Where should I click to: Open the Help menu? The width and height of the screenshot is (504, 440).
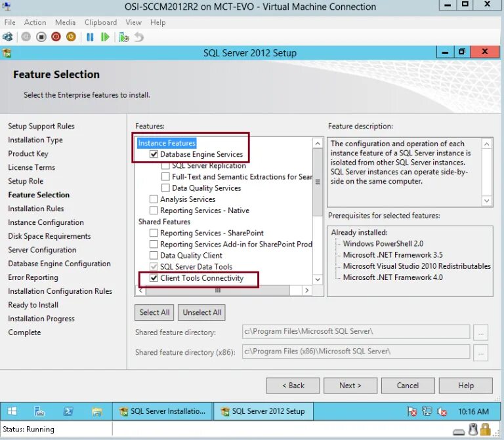click(x=157, y=22)
